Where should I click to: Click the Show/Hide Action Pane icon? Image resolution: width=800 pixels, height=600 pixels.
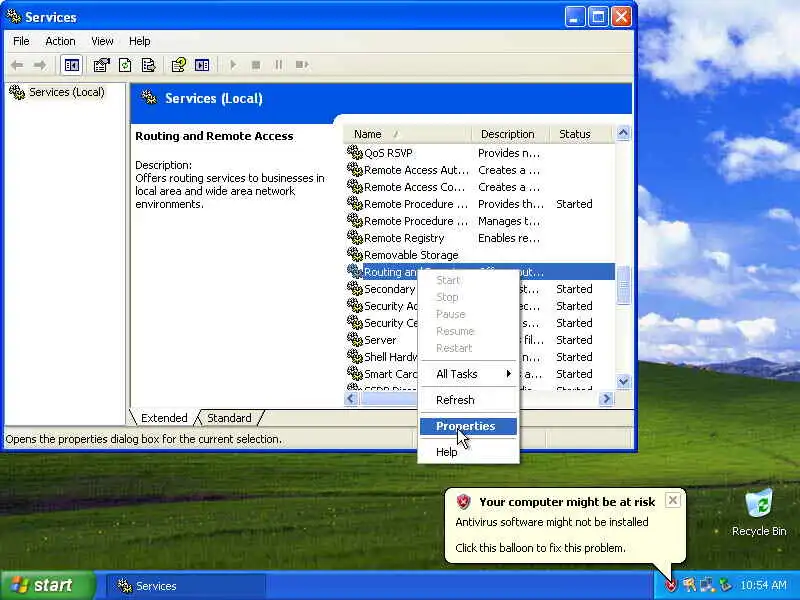tap(202, 65)
